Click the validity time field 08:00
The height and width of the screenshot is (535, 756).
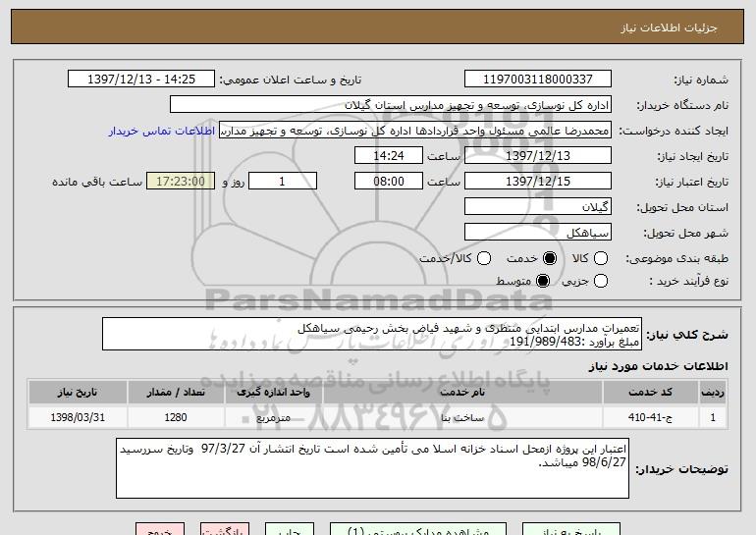tap(389, 182)
